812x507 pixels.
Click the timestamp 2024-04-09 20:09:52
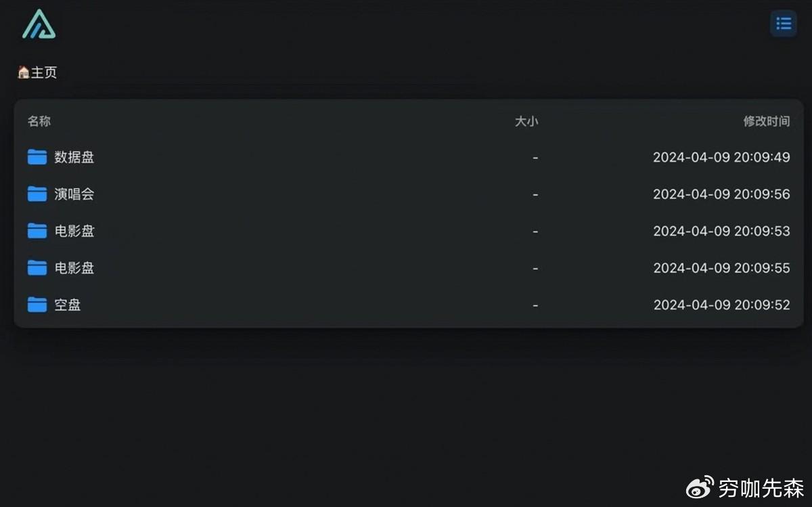[x=721, y=305]
